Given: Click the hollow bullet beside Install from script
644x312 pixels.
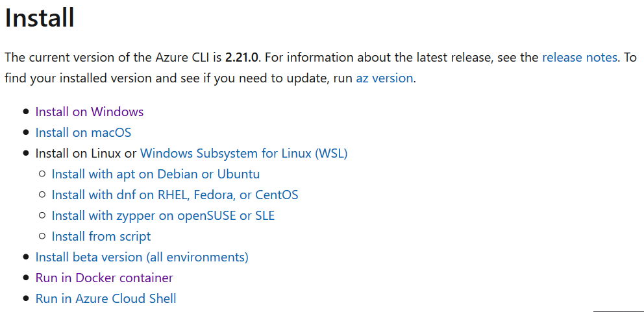Looking at the screenshot, I should [42, 236].
